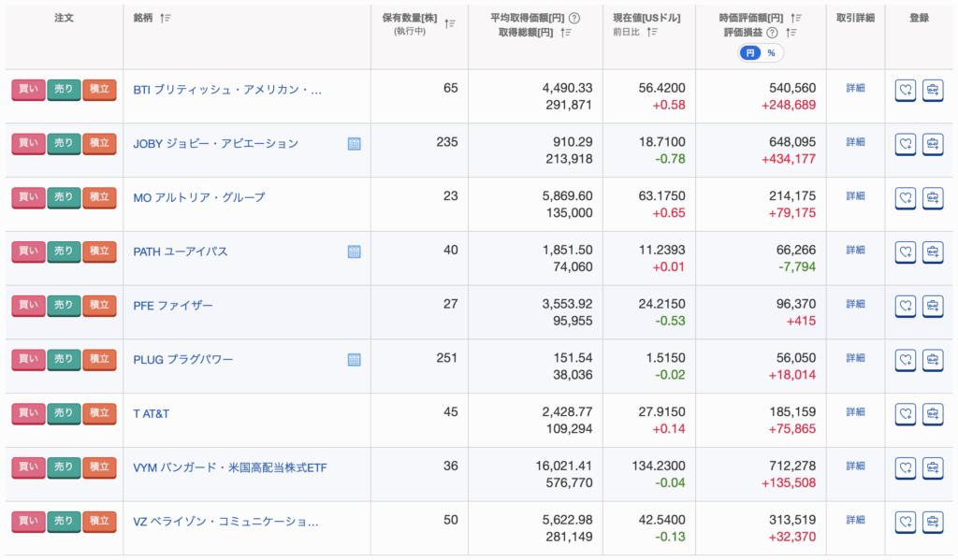Screen dimensions: 958x560
Task: Click 積立 button for T AT&T
Action: click(99, 413)
